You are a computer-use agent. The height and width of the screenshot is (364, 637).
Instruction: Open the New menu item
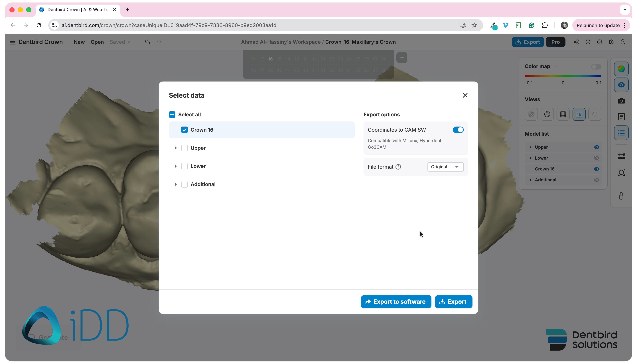click(79, 42)
